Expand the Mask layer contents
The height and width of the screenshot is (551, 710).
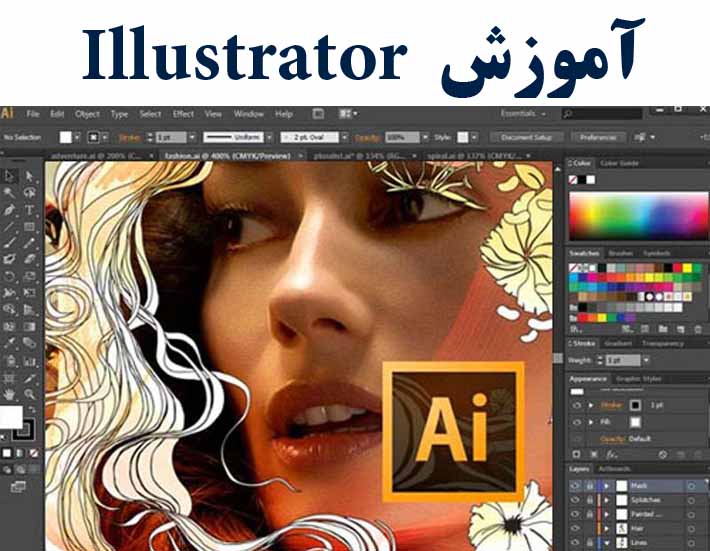coord(607,486)
